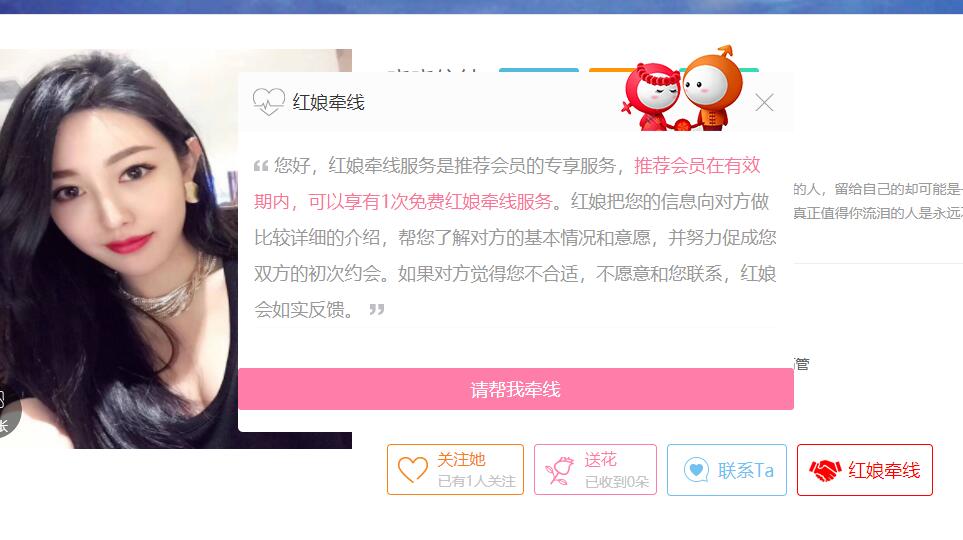Click the opening quotation mark icon
This screenshot has width=963, height=540.
tap(261, 165)
